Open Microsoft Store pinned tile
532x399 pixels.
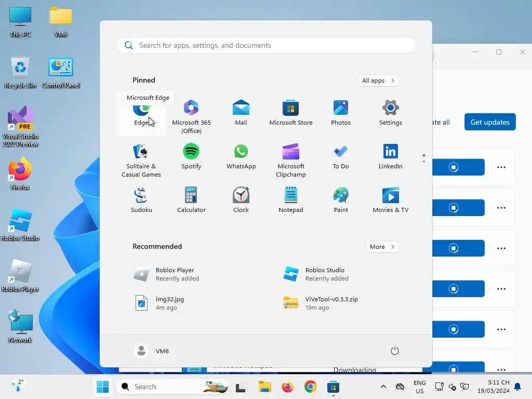[291, 113]
